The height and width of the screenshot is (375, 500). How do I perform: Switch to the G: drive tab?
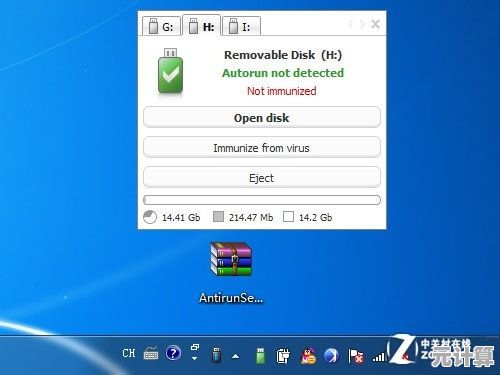pyautogui.click(x=162, y=26)
